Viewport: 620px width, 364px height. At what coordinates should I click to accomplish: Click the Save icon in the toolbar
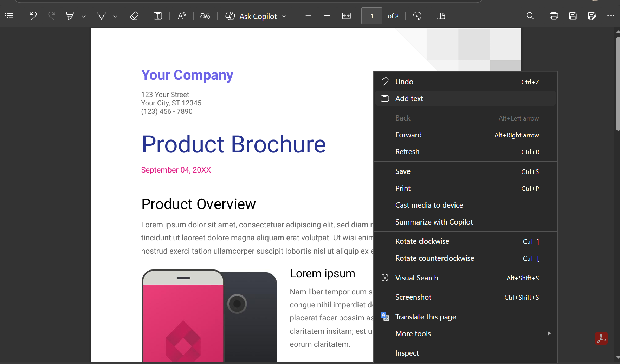click(x=573, y=16)
